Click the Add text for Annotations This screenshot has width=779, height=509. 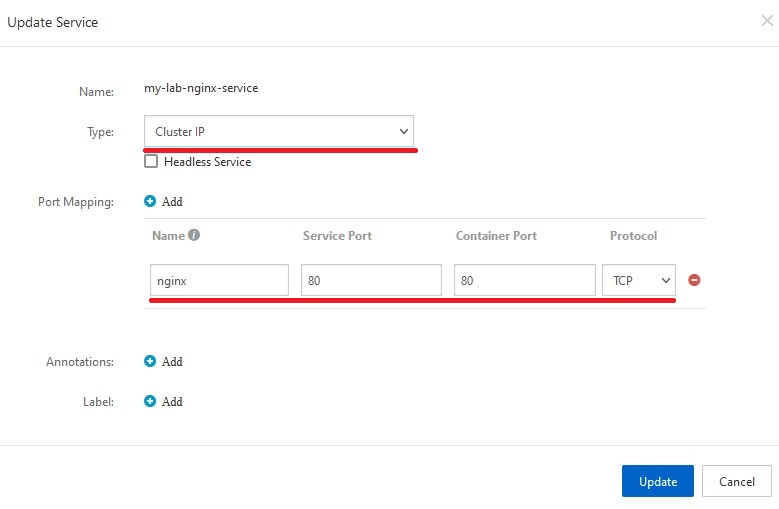coord(172,361)
